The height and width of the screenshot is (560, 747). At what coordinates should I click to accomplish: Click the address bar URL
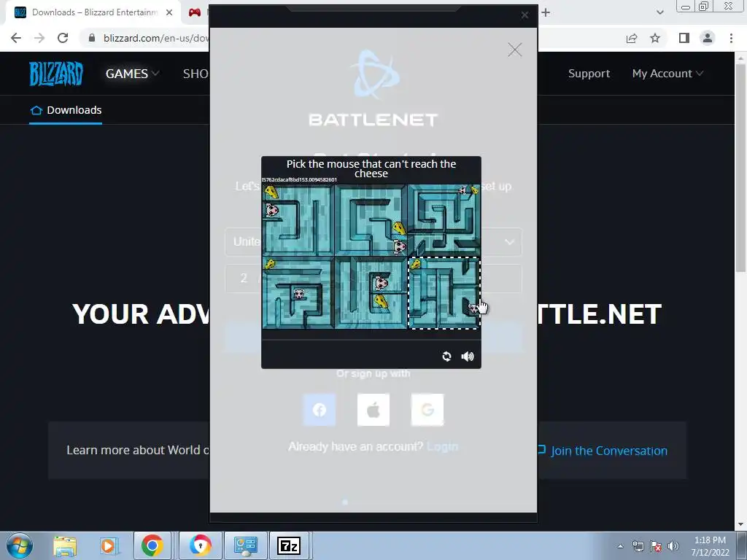156,38
